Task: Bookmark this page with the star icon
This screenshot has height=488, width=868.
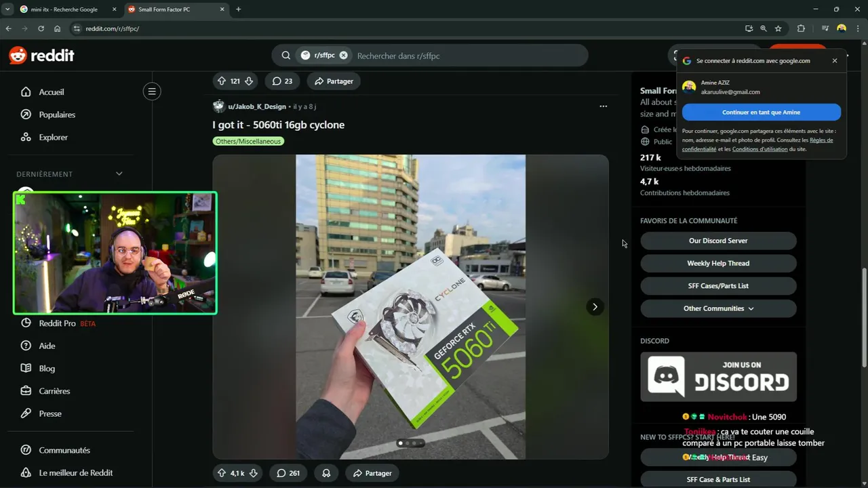Action: point(778,28)
